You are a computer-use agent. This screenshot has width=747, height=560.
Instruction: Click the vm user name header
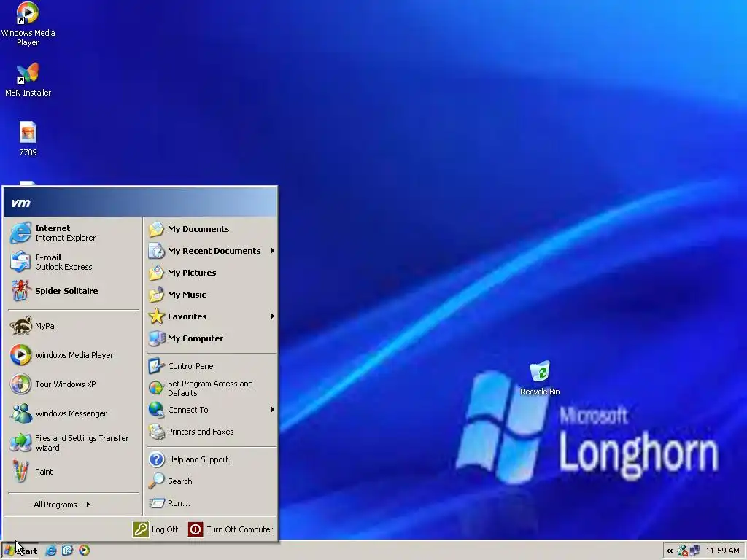[x=20, y=203]
